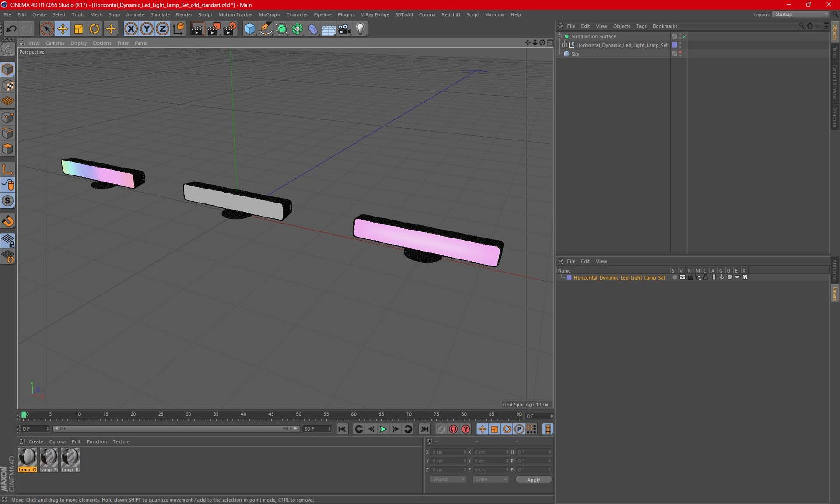
Task: Toggle Y axis lock
Action: [147, 29]
